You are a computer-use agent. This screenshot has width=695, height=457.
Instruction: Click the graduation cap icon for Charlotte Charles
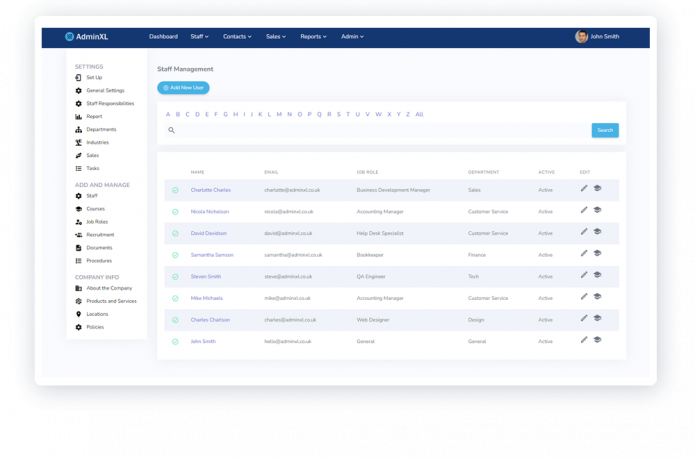pos(597,188)
